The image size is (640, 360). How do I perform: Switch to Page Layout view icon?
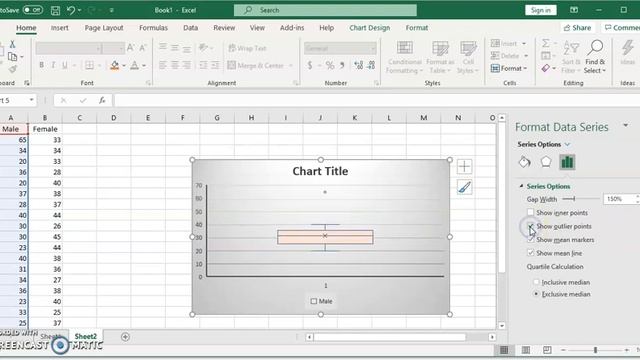pos(526,350)
